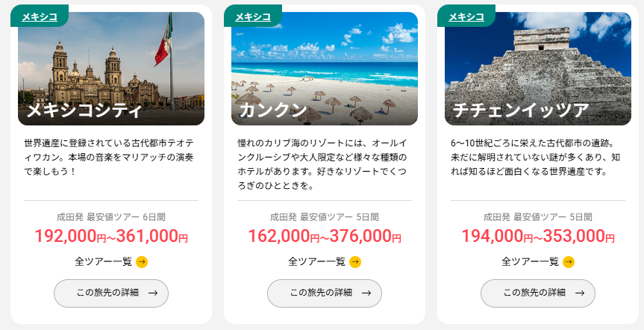Click 全ツアー一覧 link for Mexico City
Screen dimensions: 644x330
tap(104, 261)
